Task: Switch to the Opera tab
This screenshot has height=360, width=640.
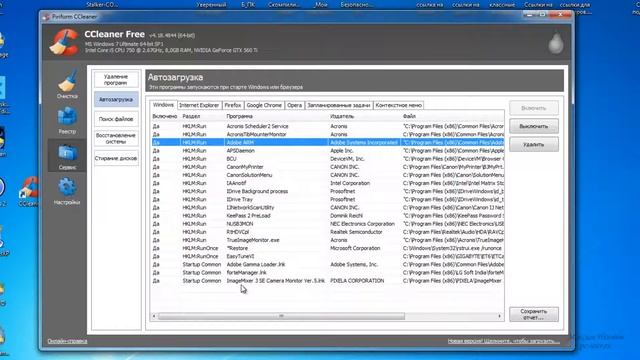Action: point(294,105)
